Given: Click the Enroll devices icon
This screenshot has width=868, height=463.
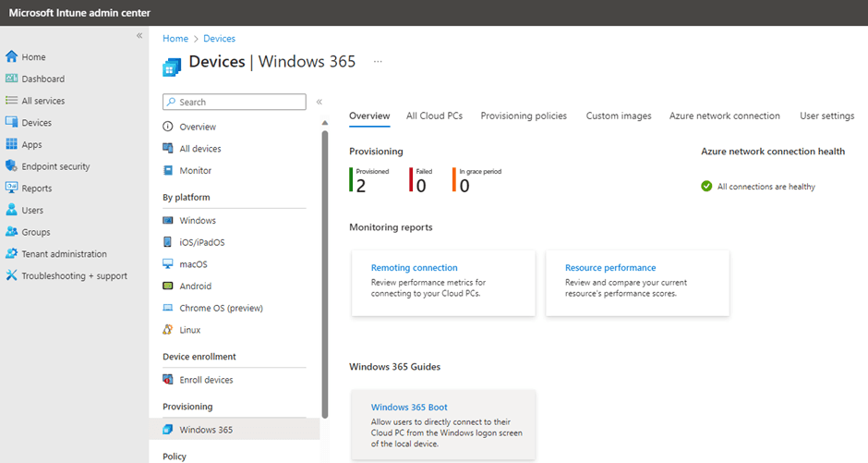Looking at the screenshot, I should pyautogui.click(x=168, y=380).
